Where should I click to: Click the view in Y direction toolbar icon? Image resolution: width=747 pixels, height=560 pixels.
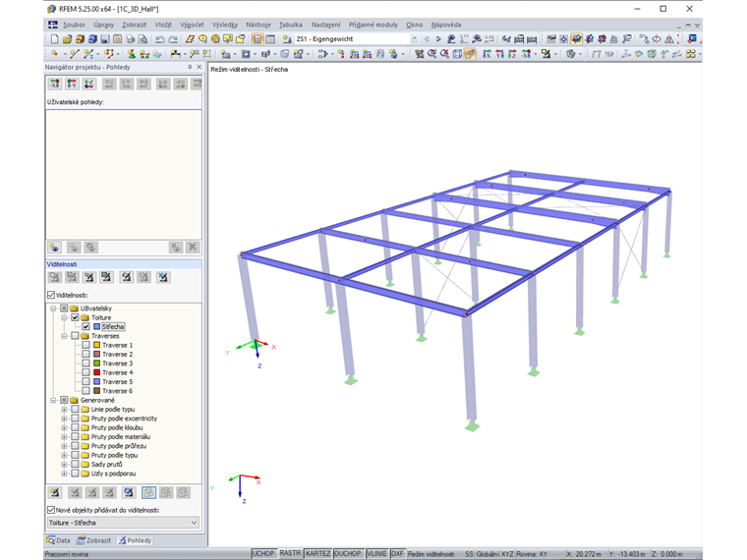click(499, 54)
